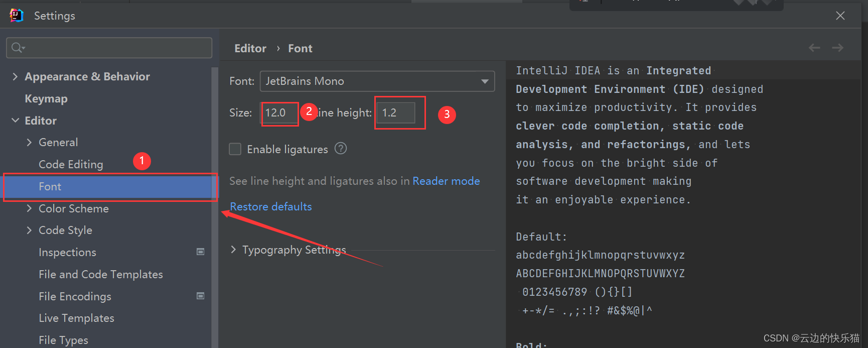The height and width of the screenshot is (348, 868).
Task: Expand the Code Style node
Action: pos(29,230)
